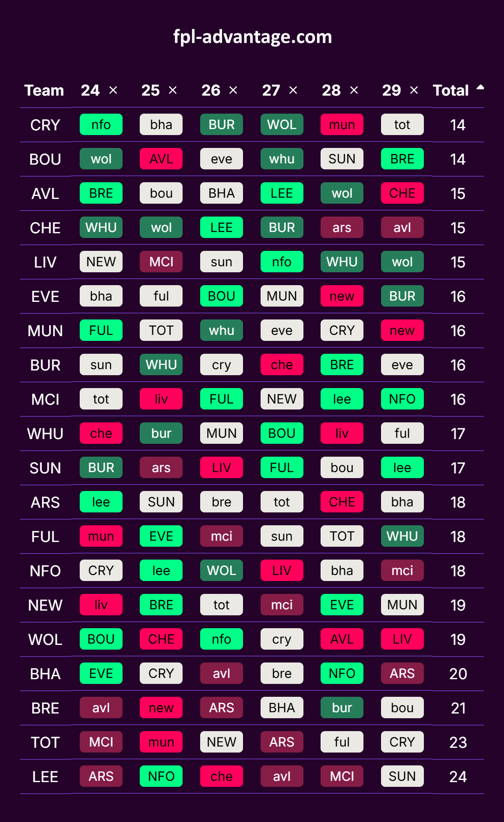504x822 pixels.
Task: Remove gameweek 28 column with its X icon
Action: point(354,90)
